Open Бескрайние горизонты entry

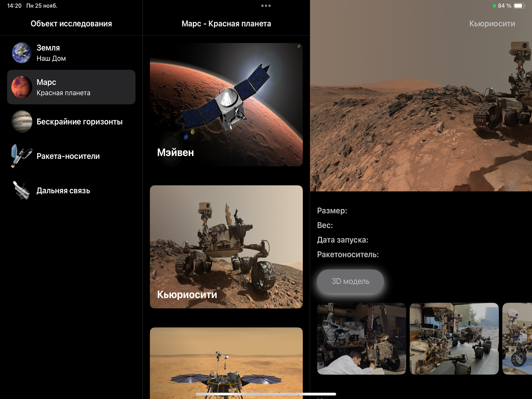[71, 121]
